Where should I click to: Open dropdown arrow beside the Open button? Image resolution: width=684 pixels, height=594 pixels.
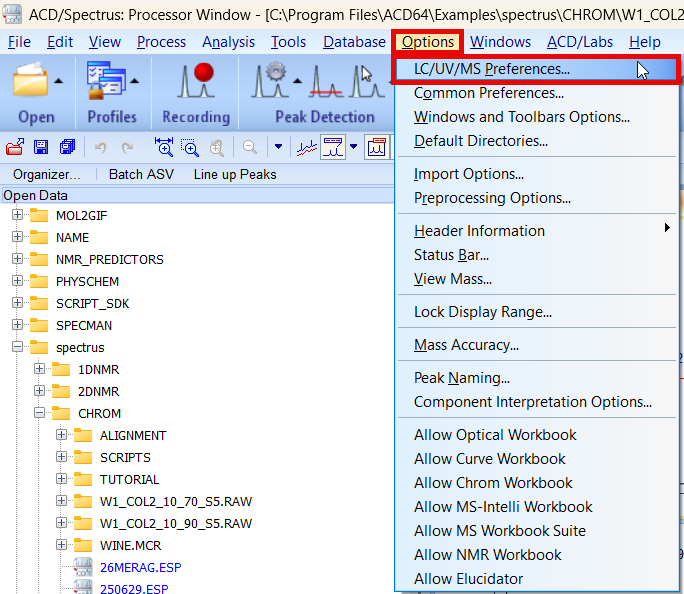click(x=58, y=81)
